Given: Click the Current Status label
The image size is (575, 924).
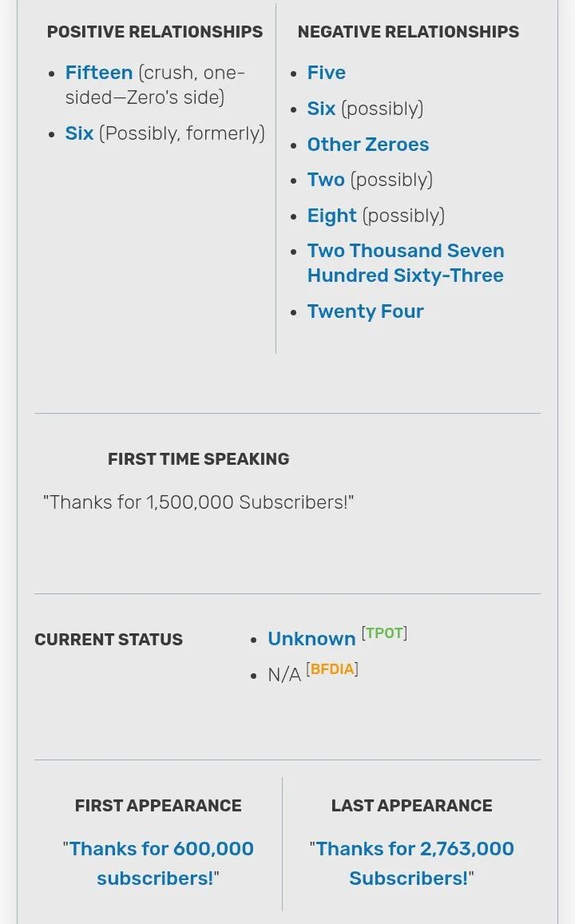Looking at the screenshot, I should (x=109, y=640).
